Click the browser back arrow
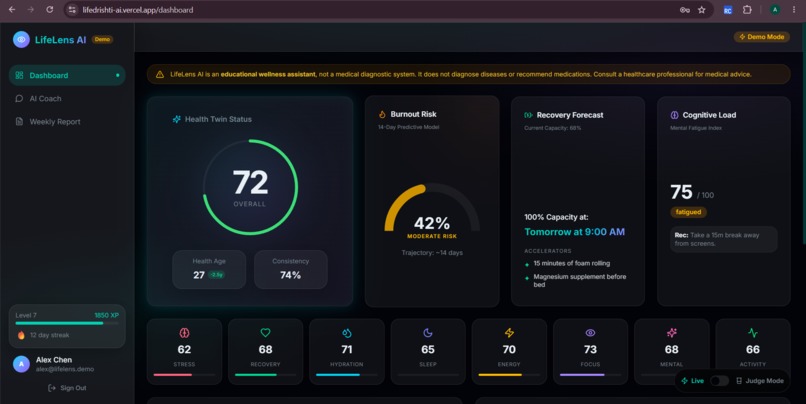This screenshot has width=806, height=404. [x=12, y=9]
